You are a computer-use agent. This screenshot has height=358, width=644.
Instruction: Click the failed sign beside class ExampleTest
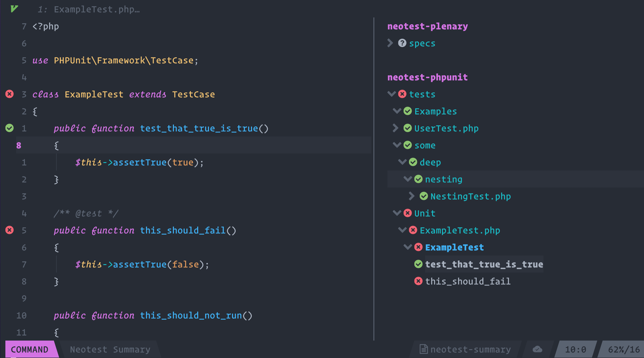point(9,94)
